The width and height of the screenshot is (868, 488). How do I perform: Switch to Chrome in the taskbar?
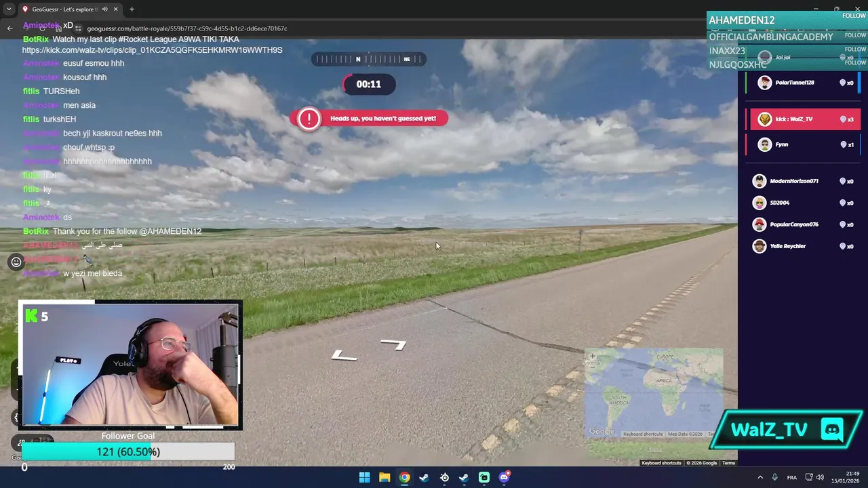point(404,477)
